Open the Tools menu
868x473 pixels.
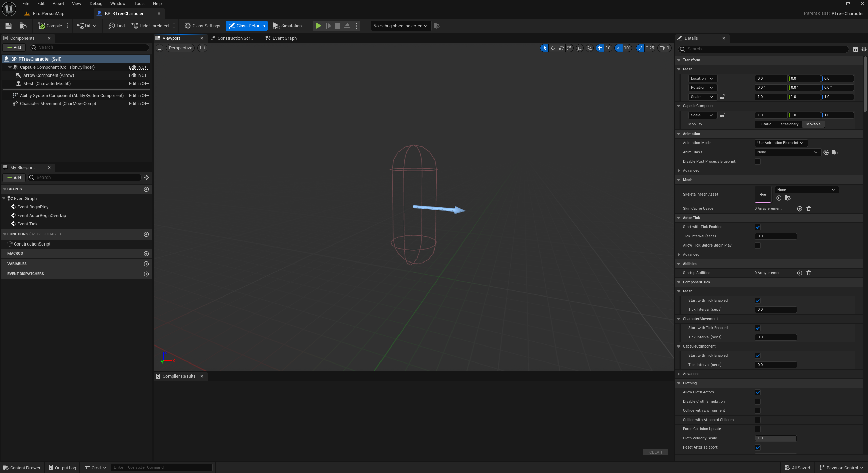tap(139, 4)
